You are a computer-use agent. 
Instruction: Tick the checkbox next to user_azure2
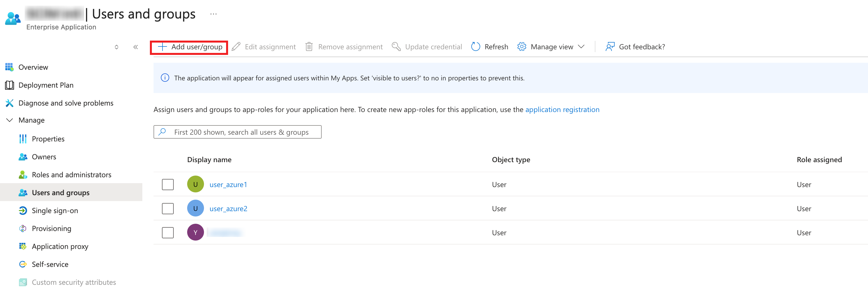click(168, 209)
